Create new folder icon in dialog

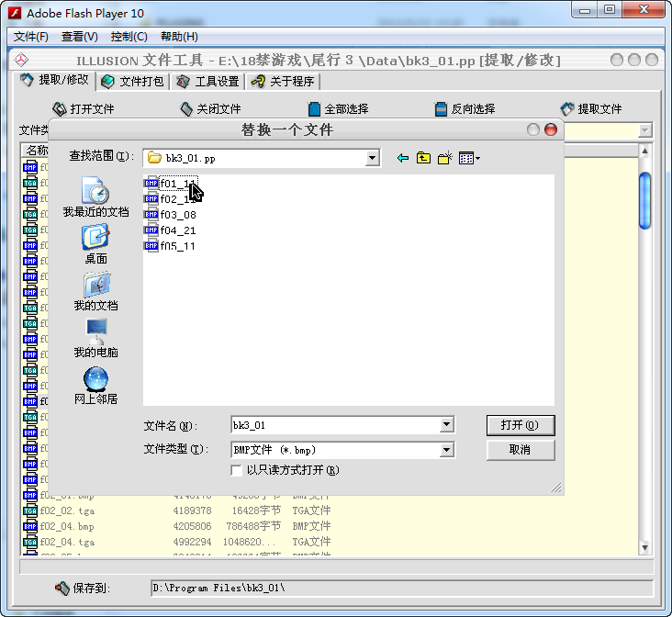point(445,158)
